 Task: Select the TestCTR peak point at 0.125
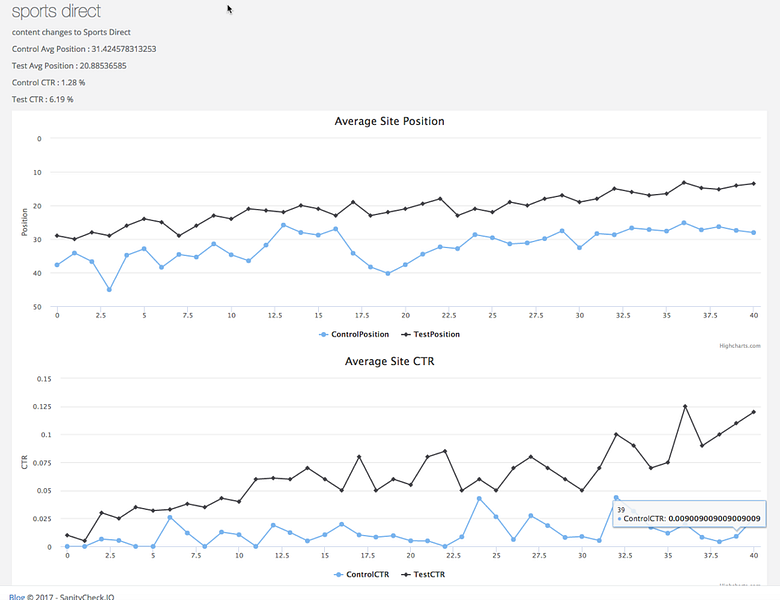(685, 406)
